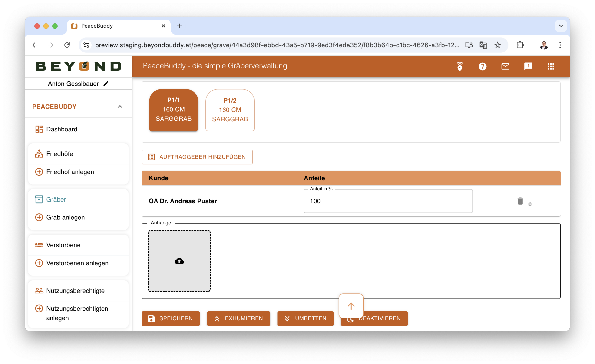The image size is (595, 364).
Task: Collapse the PEACEBUDDY sidebar section
Action: (120, 107)
